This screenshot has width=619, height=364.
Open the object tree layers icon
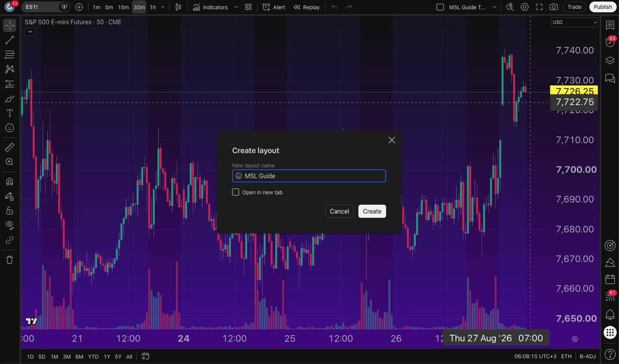click(x=610, y=60)
